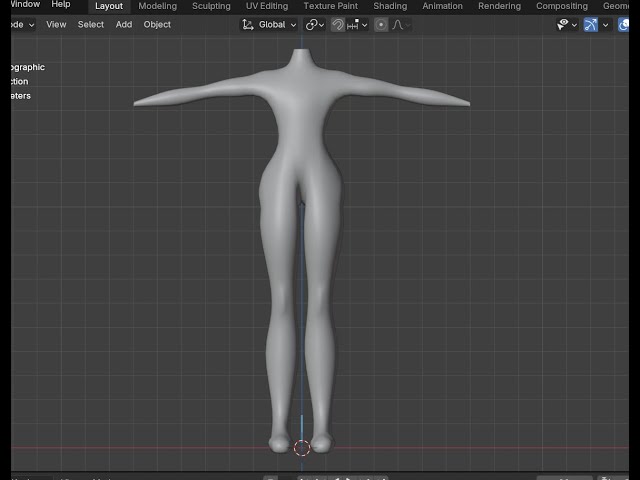Switch to the Rendering workspace tab

point(499,6)
